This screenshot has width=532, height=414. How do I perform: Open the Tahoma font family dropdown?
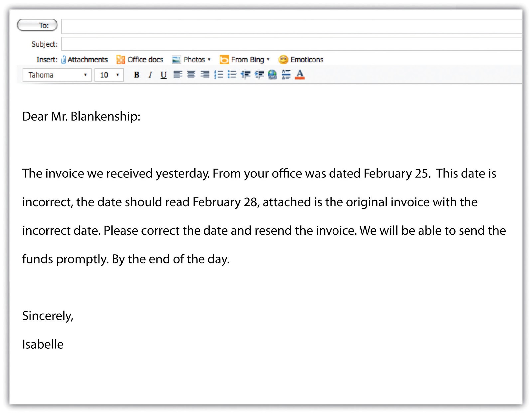(x=86, y=75)
